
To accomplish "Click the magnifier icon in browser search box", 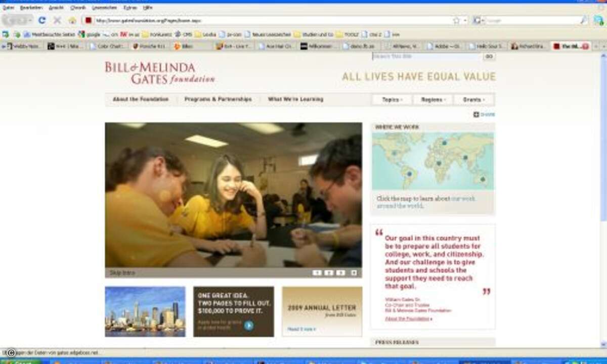I will click(x=584, y=21).
